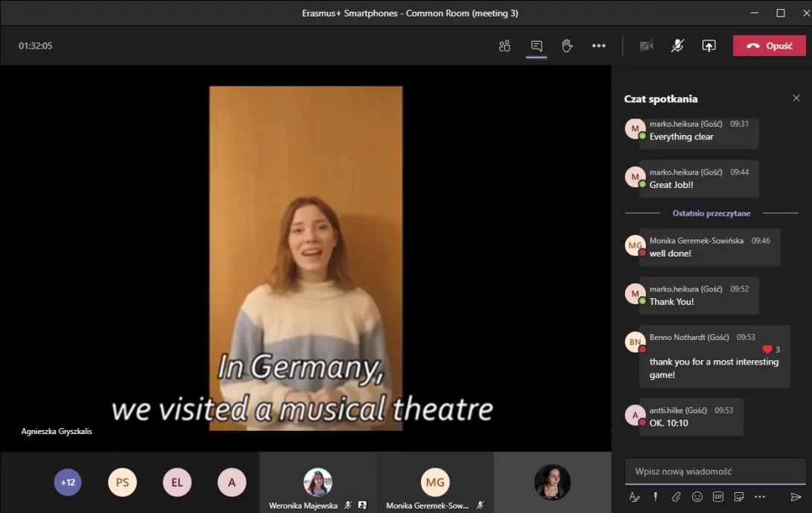
Task: Open the sticker picker
Action: pos(739,497)
